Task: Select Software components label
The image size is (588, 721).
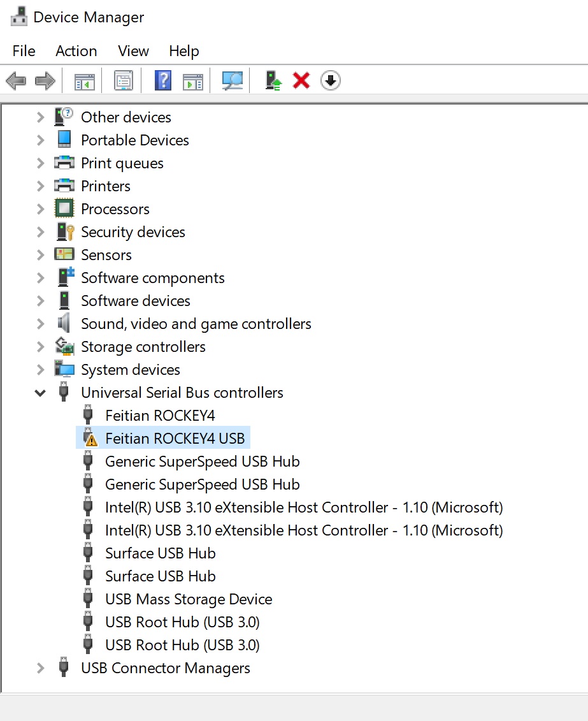Action: 153,278
